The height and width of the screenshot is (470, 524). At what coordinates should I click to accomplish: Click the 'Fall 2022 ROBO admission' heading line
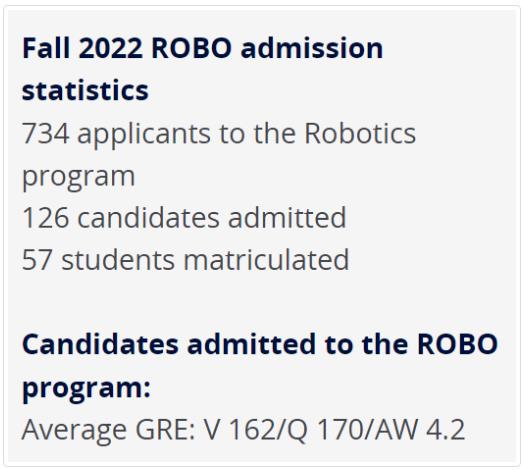click(x=203, y=48)
